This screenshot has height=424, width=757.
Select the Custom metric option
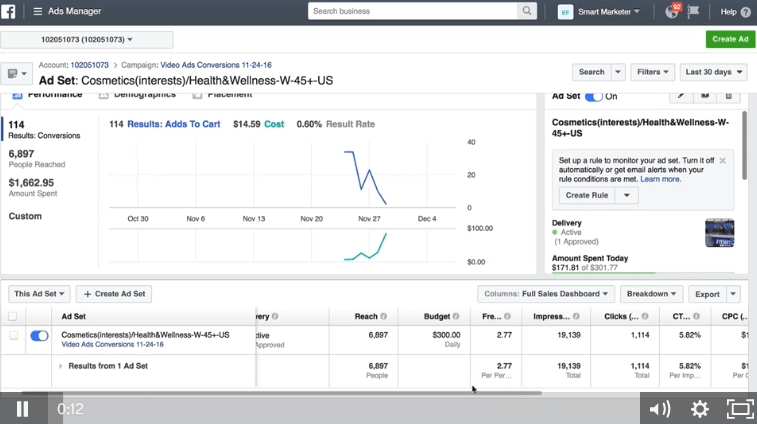coord(25,216)
